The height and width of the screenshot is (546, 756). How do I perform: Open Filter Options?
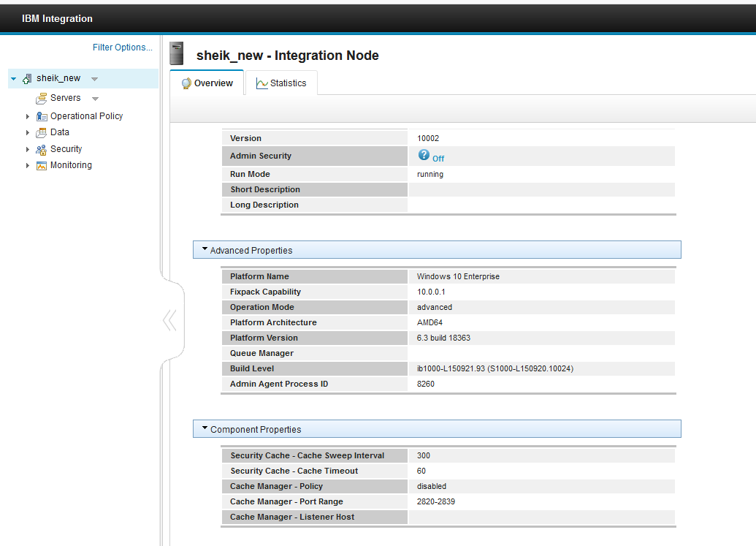point(122,47)
